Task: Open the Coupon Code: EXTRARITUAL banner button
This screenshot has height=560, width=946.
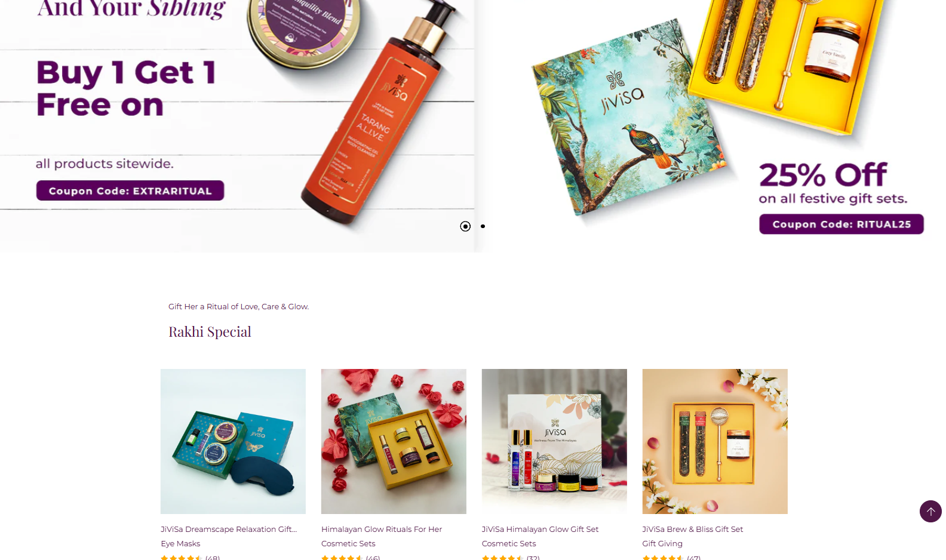Action: pos(130,190)
